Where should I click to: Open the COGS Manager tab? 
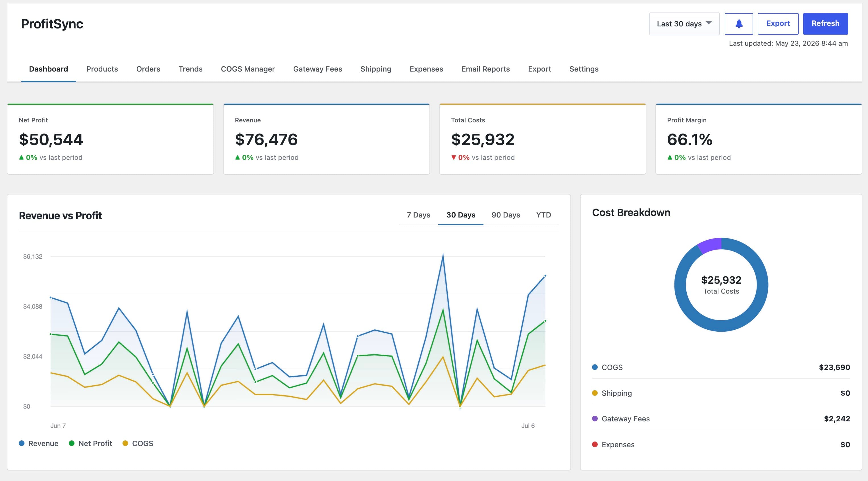point(248,69)
